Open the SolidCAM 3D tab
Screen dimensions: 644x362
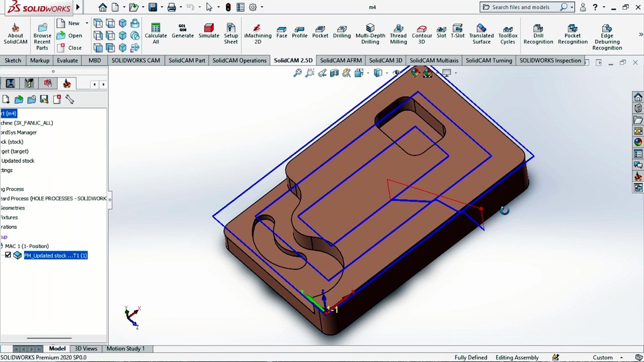386,60
